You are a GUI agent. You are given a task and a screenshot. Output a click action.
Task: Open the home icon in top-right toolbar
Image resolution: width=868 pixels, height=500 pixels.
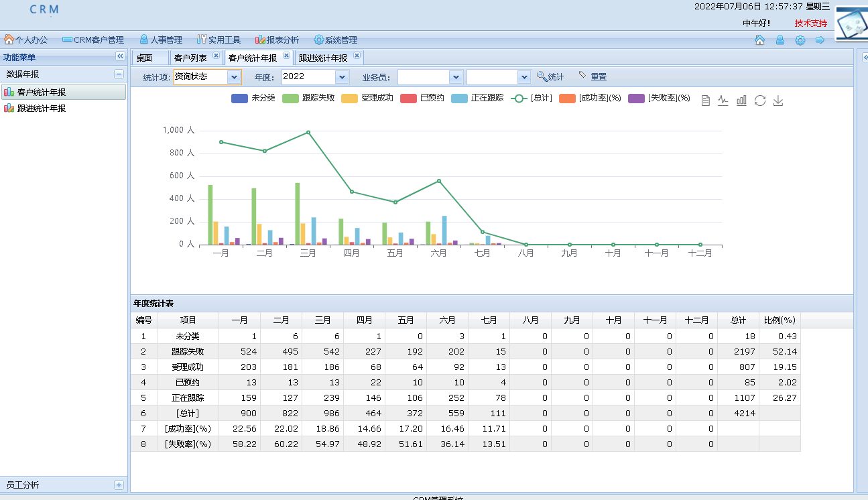759,40
